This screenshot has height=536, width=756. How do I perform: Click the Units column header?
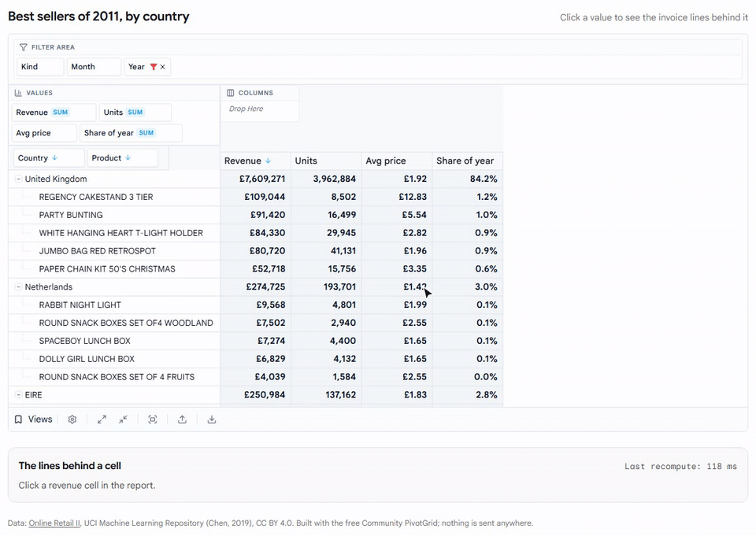(326, 161)
